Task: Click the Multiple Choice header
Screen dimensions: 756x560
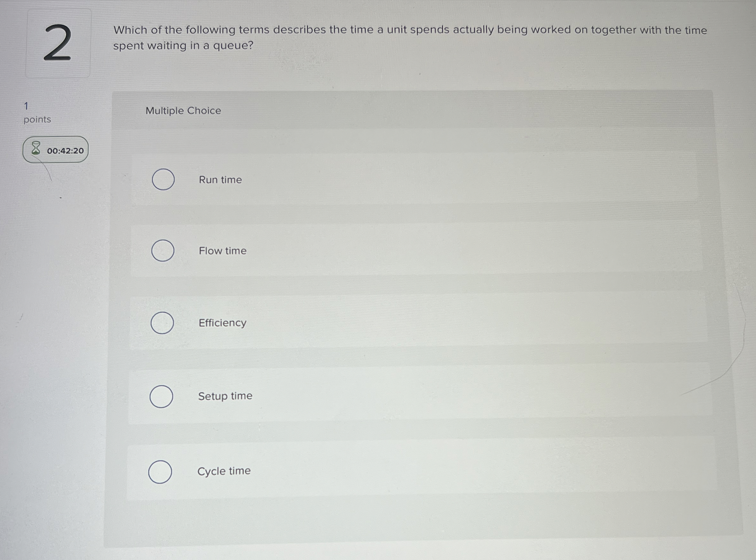Action: (x=183, y=111)
